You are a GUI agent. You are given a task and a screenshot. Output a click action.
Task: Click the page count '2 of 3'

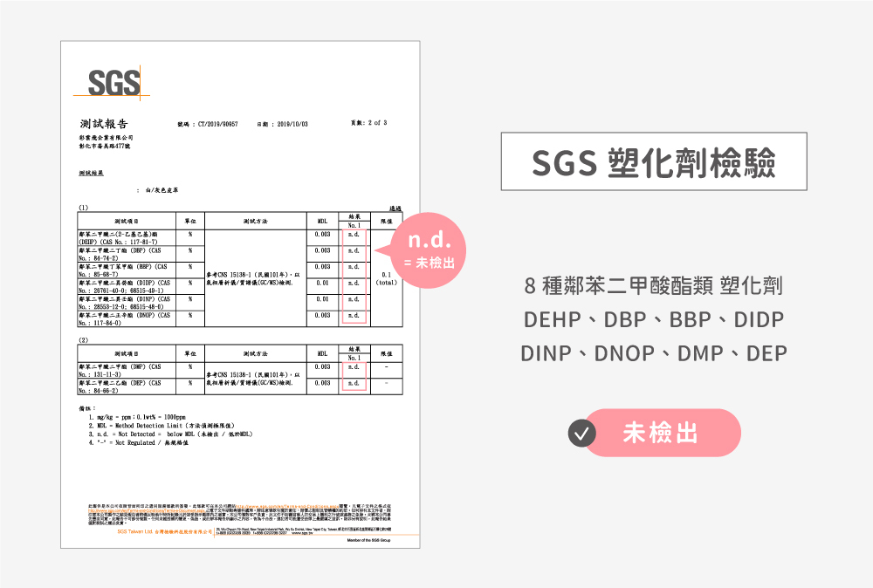tap(377, 122)
